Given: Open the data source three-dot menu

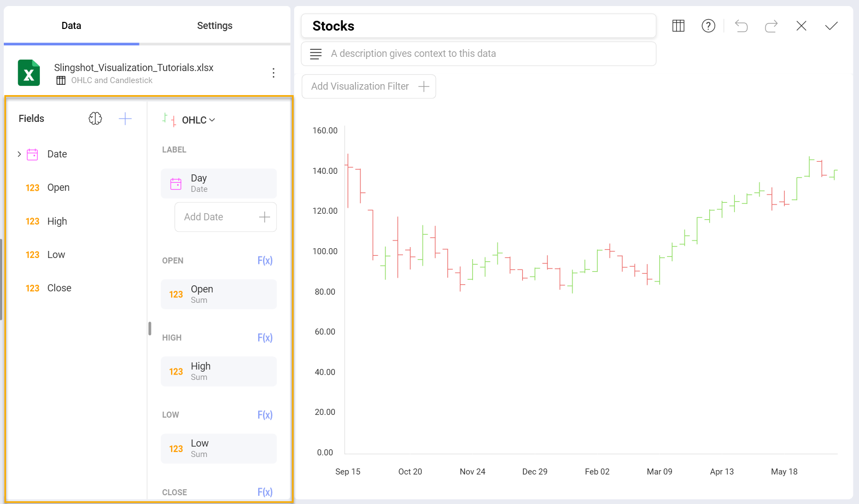Looking at the screenshot, I should [273, 73].
